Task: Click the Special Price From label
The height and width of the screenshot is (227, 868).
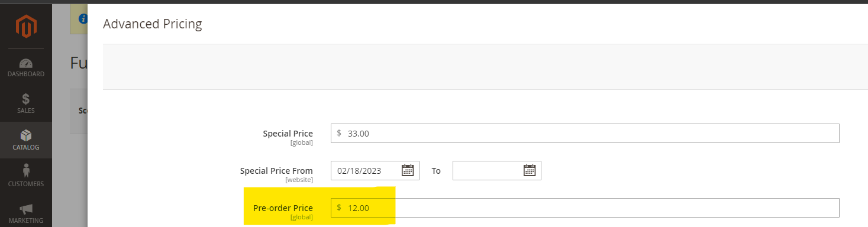Action: 276,171
